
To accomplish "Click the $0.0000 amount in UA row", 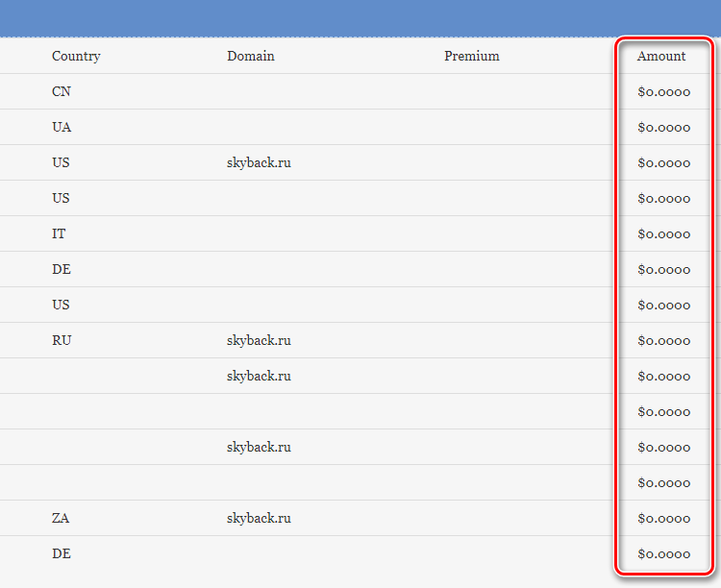I will (x=664, y=128).
